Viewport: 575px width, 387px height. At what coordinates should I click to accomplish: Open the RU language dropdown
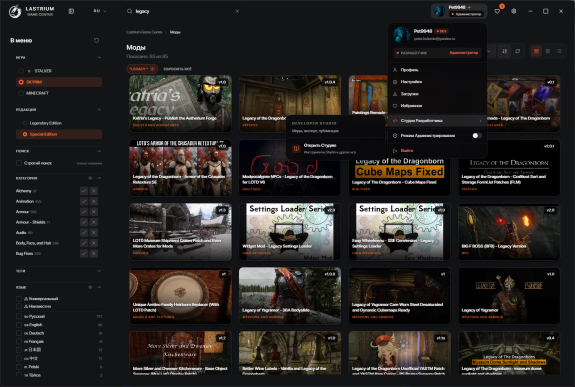point(100,11)
